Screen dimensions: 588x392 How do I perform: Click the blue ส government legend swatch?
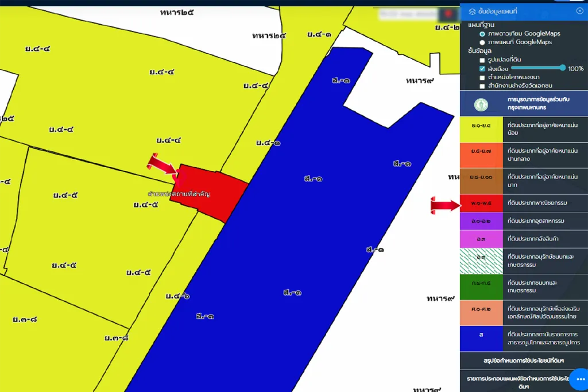[x=481, y=335]
